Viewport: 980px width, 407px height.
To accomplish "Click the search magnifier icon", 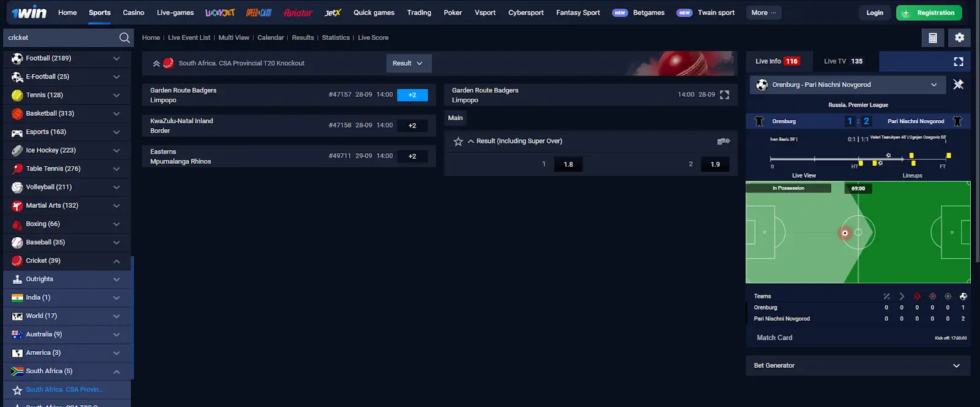I will click(124, 38).
